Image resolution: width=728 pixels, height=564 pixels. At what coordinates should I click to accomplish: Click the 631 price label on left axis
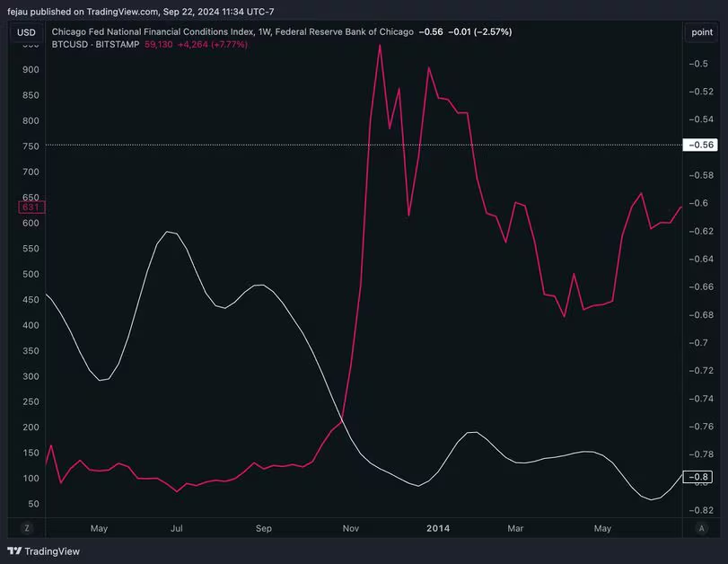tap(31, 207)
